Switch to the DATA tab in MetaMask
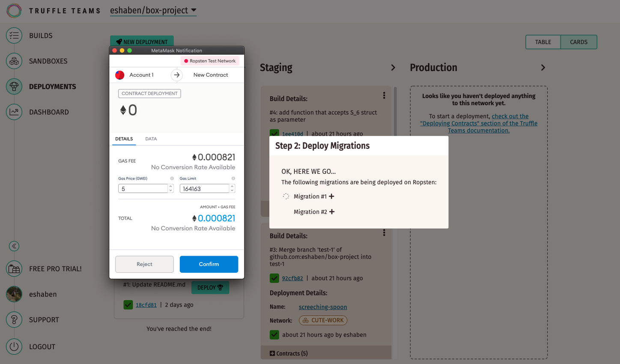 click(151, 139)
